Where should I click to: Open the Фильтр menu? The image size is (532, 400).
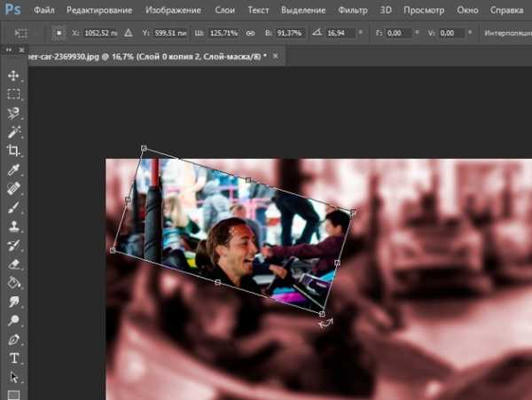click(353, 10)
